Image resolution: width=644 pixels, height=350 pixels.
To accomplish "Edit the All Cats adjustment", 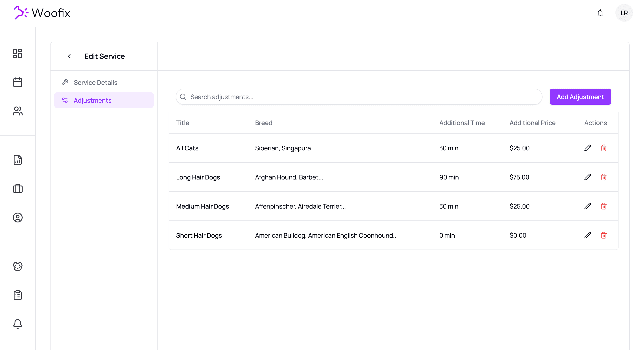I will point(587,148).
